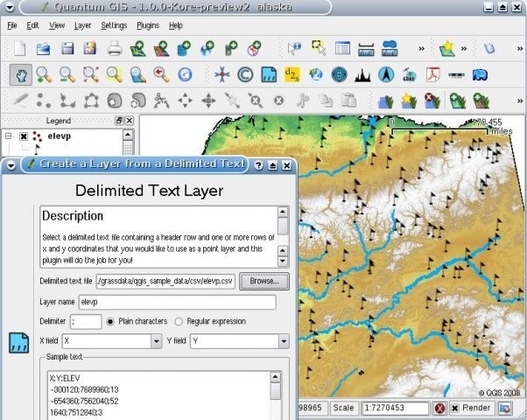Click the histogram-shaped plugin icon
Viewport: 527px width, 420px height.
point(362,74)
